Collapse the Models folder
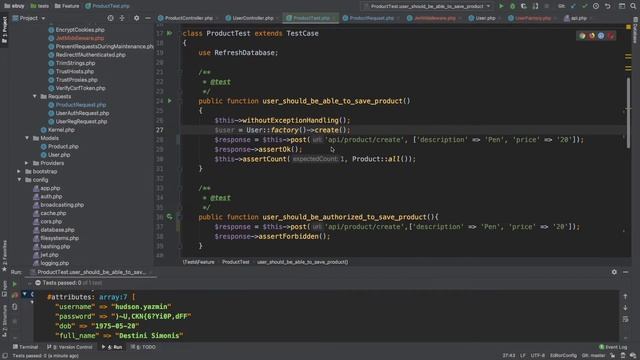Image resolution: width=640 pixels, height=360 pixels. tap(27, 138)
